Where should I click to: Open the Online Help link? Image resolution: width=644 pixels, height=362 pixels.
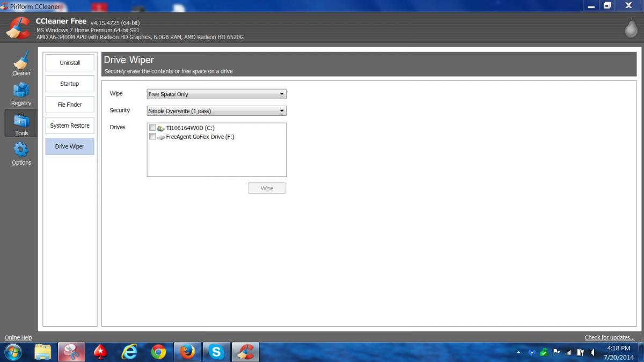[x=18, y=337]
